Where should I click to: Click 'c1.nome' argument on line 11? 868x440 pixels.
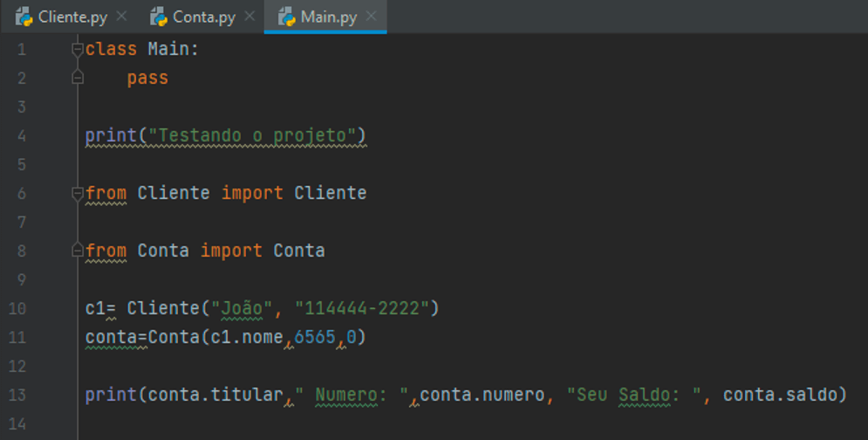tap(246, 336)
